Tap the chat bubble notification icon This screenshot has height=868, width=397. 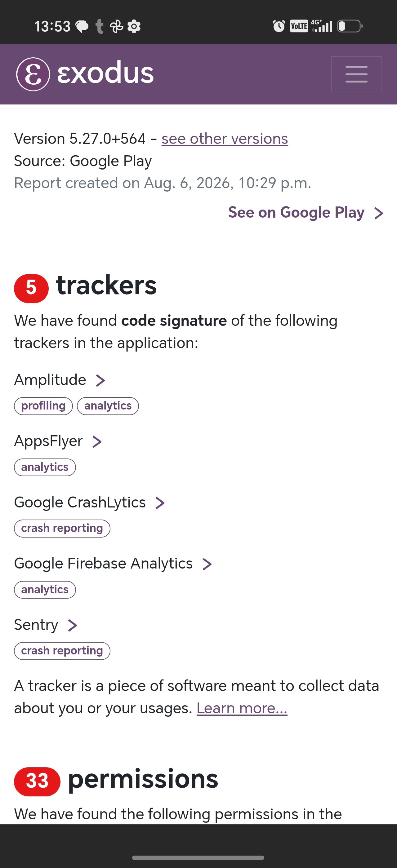pos(82,27)
